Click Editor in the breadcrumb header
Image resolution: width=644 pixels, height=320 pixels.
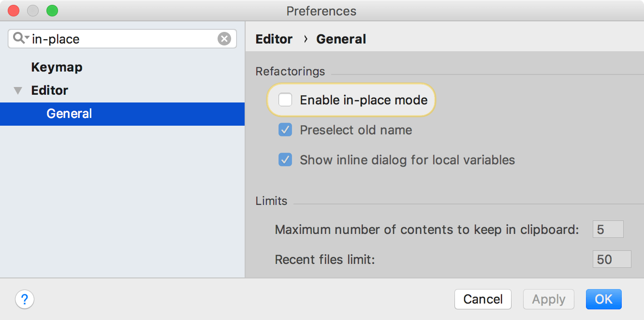click(274, 39)
